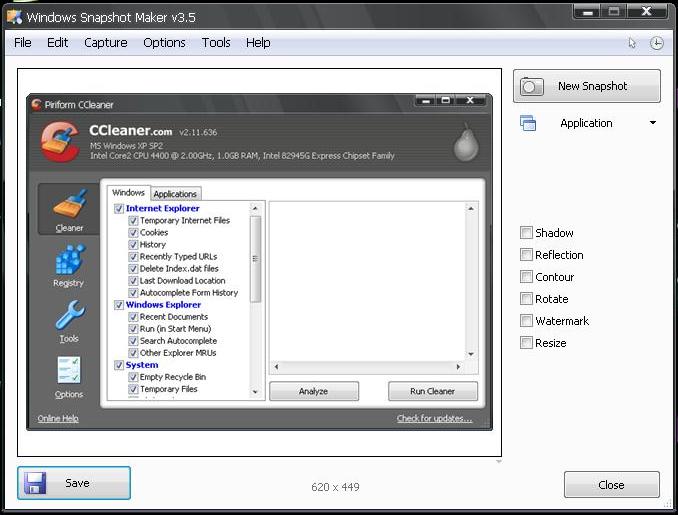The image size is (678, 515).
Task: Click results pane scroll down arrow
Action: point(471,354)
